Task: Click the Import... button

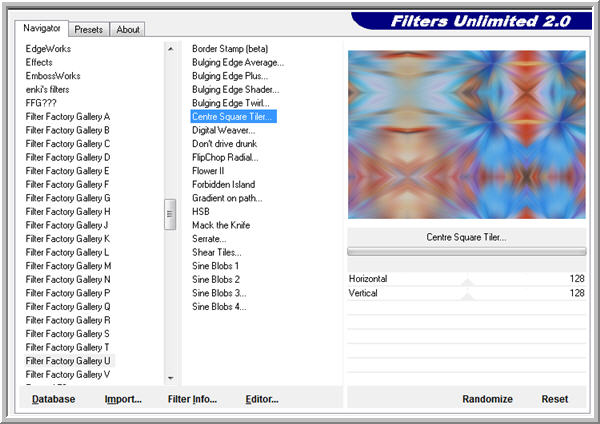Action: [123, 399]
